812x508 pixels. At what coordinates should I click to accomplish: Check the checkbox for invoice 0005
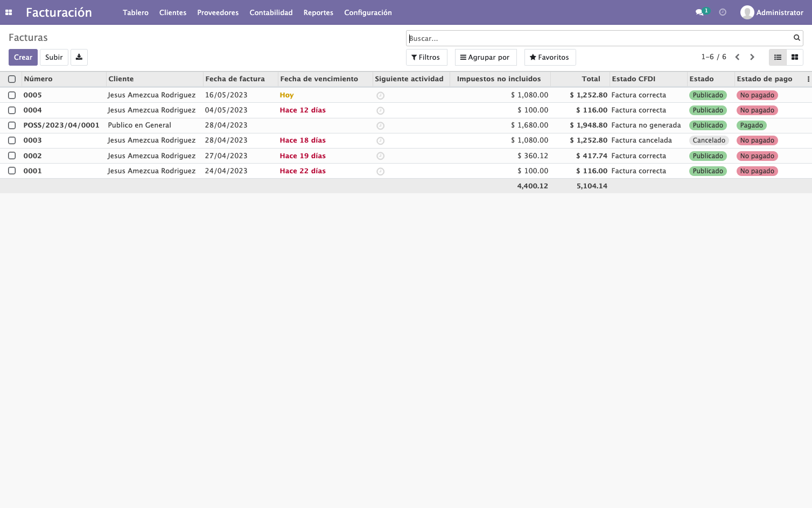[12, 95]
